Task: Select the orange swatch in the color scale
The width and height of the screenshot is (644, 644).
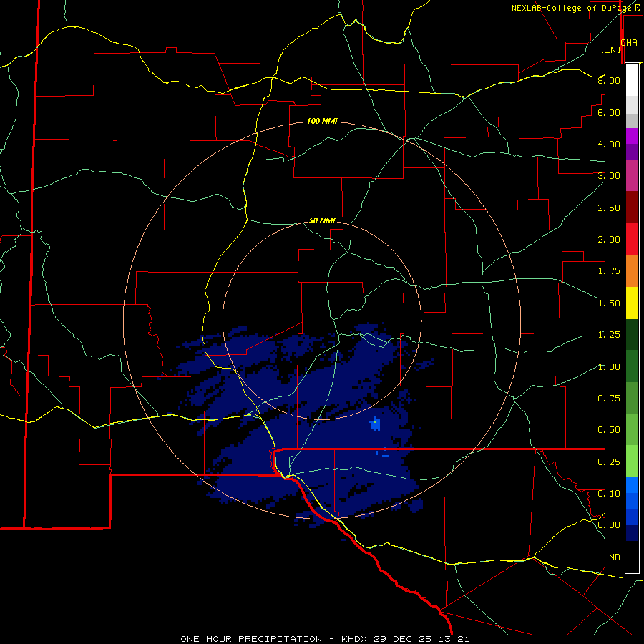Action: click(632, 271)
